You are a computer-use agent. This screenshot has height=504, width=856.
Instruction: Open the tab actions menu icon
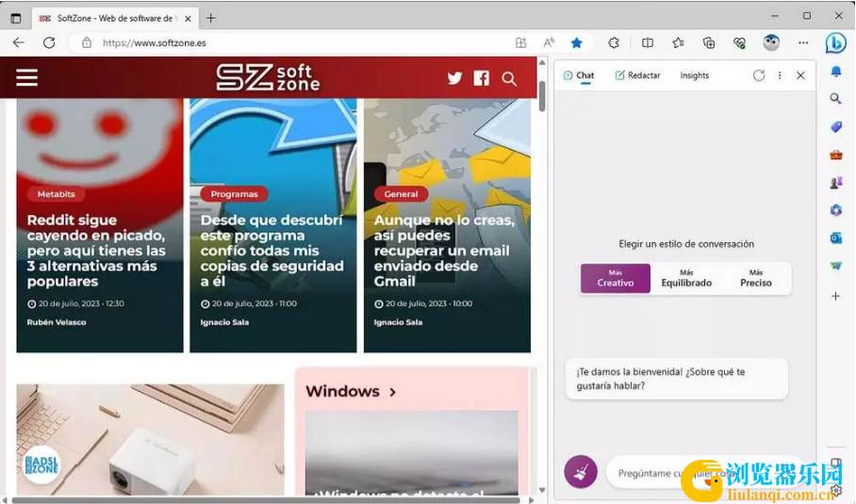(x=16, y=18)
